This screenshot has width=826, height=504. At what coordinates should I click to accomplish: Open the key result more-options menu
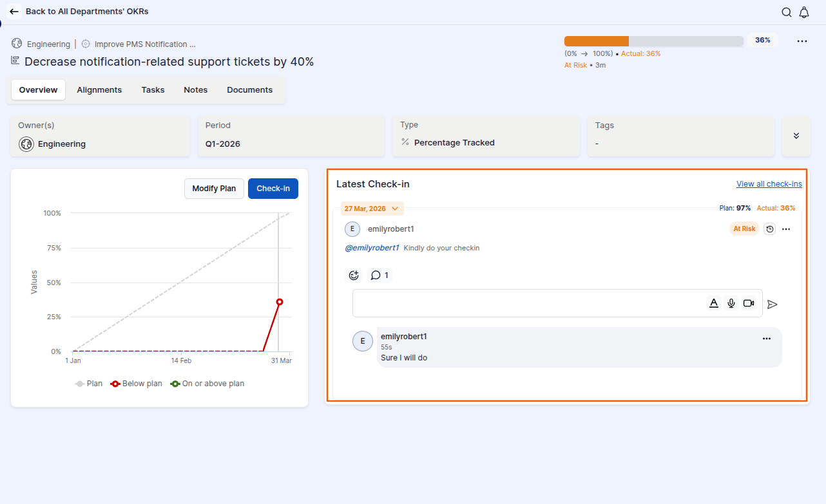802,41
